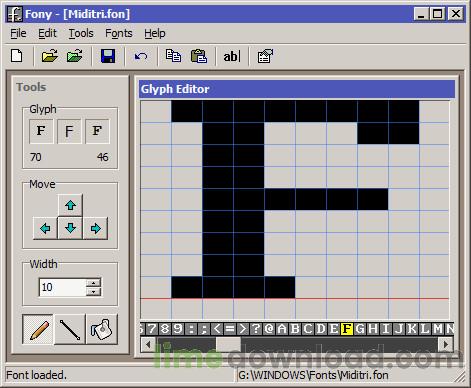Move glyph left with left arrow

pos(45,228)
